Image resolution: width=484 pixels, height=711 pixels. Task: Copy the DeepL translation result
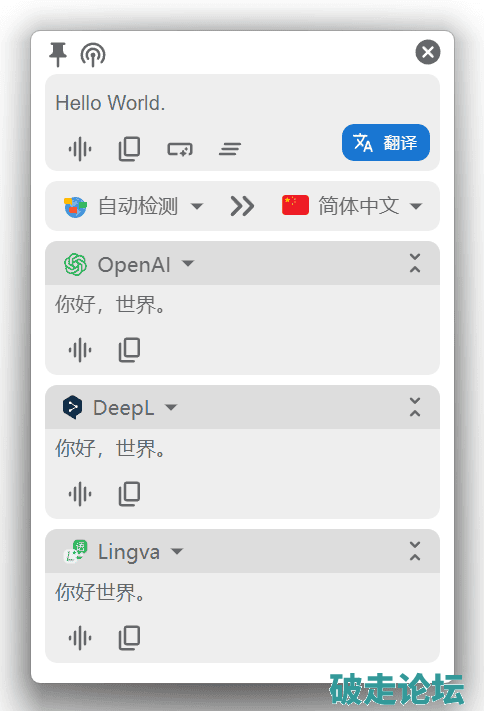coord(129,494)
